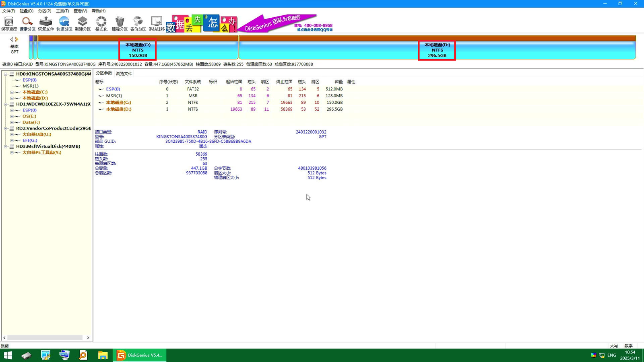Collapse the RD2:VendorCoProductCode node

[6, 128]
